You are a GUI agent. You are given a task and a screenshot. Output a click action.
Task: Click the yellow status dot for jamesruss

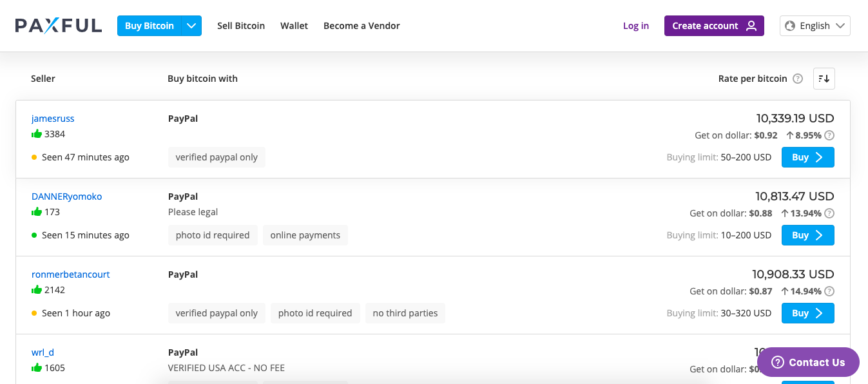pos(34,157)
